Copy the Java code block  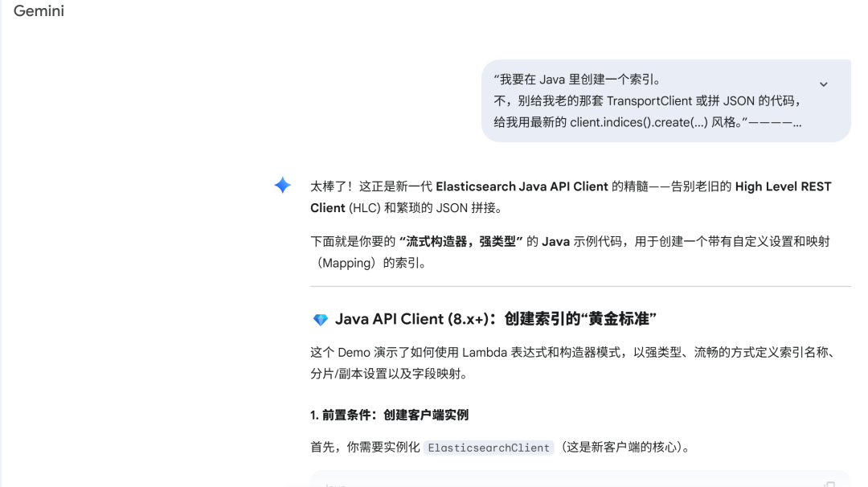(829, 485)
